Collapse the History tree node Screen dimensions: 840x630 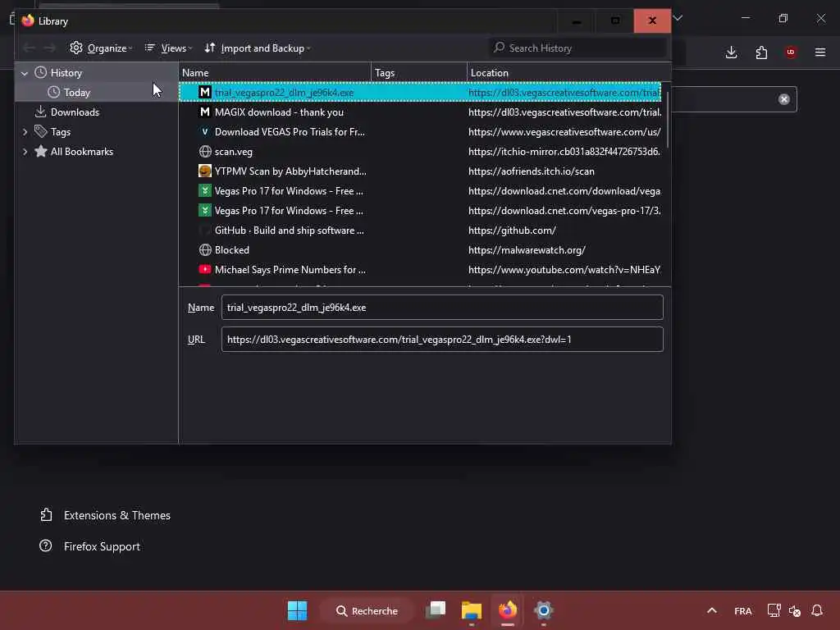point(25,73)
